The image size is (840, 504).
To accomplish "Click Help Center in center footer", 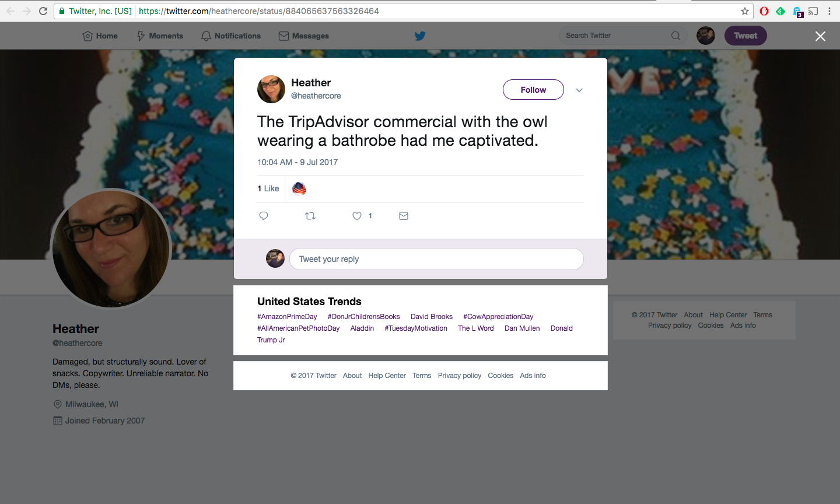I will [387, 376].
